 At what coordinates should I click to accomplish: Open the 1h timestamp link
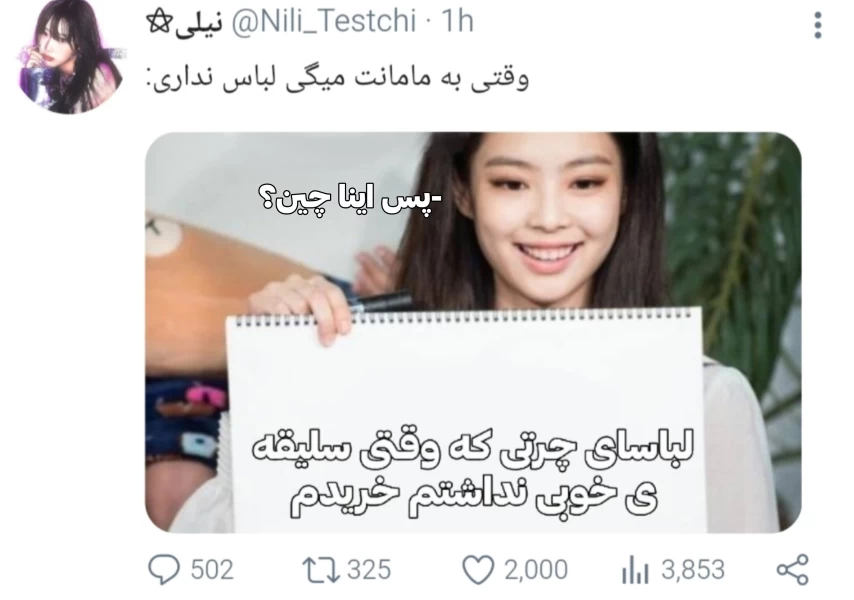click(x=457, y=22)
